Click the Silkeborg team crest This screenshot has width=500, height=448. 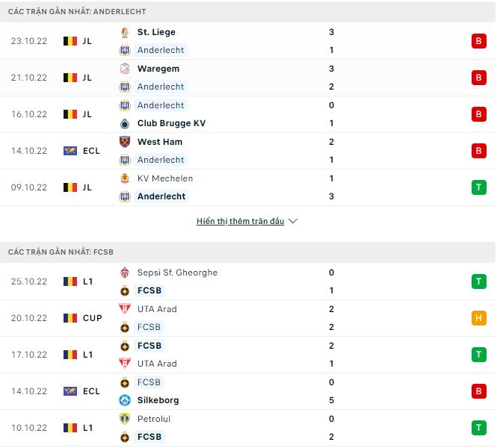pos(124,400)
